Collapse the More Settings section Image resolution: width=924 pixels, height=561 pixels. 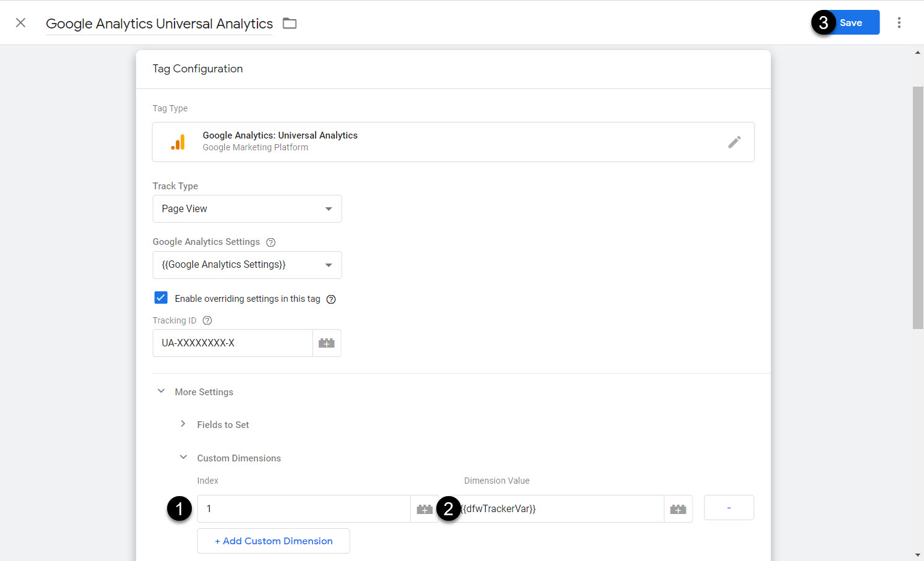click(161, 392)
